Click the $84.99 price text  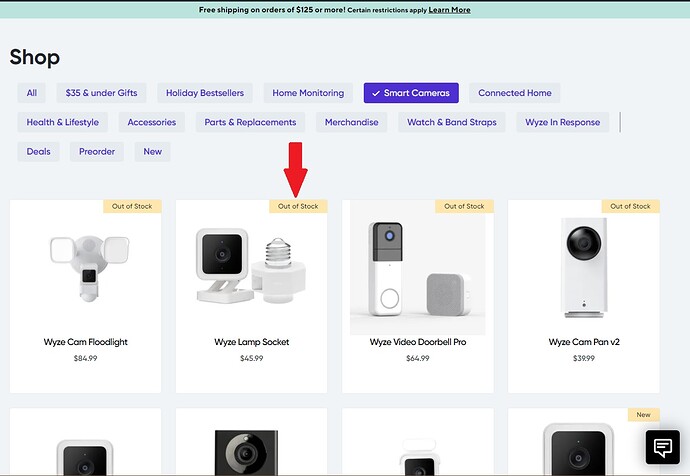tap(85, 358)
